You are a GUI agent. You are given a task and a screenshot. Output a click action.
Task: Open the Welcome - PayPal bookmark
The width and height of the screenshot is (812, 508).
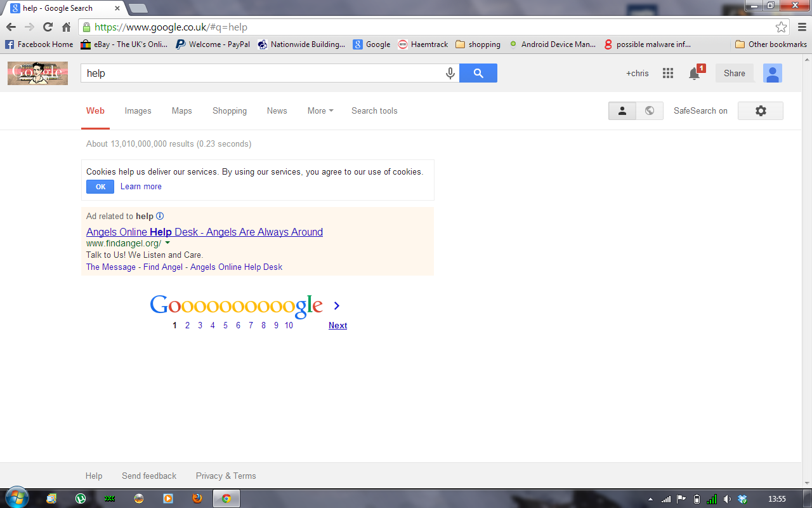213,44
